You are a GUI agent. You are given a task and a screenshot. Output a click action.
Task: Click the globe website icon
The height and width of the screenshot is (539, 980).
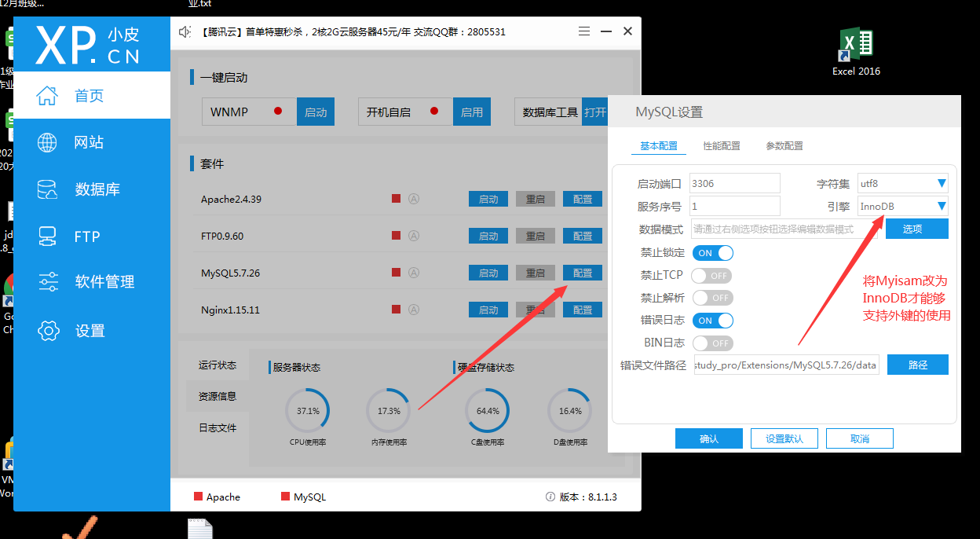[47, 142]
